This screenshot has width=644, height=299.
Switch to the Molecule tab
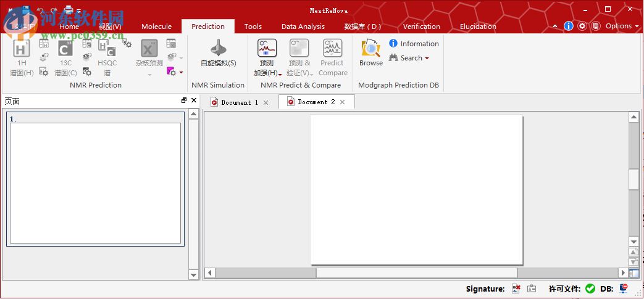click(x=156, y=27)
